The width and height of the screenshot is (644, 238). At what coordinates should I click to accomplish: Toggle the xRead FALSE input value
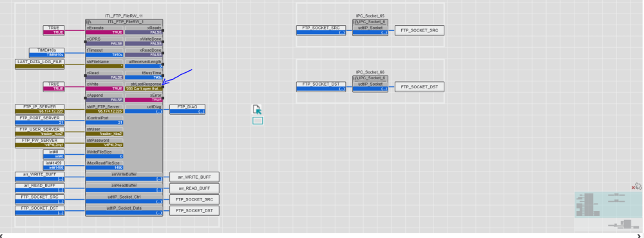(104, 77)
